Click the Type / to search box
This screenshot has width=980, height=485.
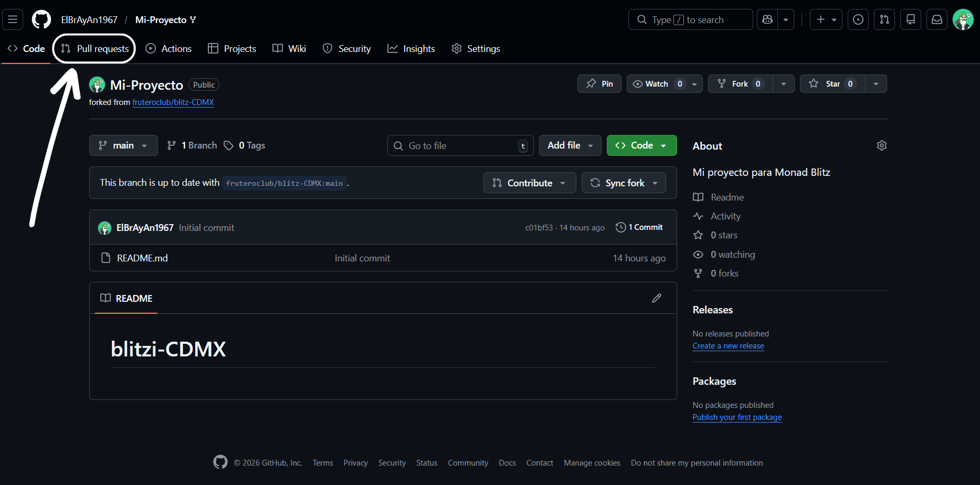[691, 19]
